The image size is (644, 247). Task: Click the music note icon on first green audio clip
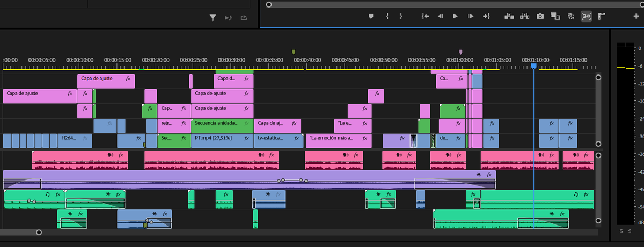point(47,194)
